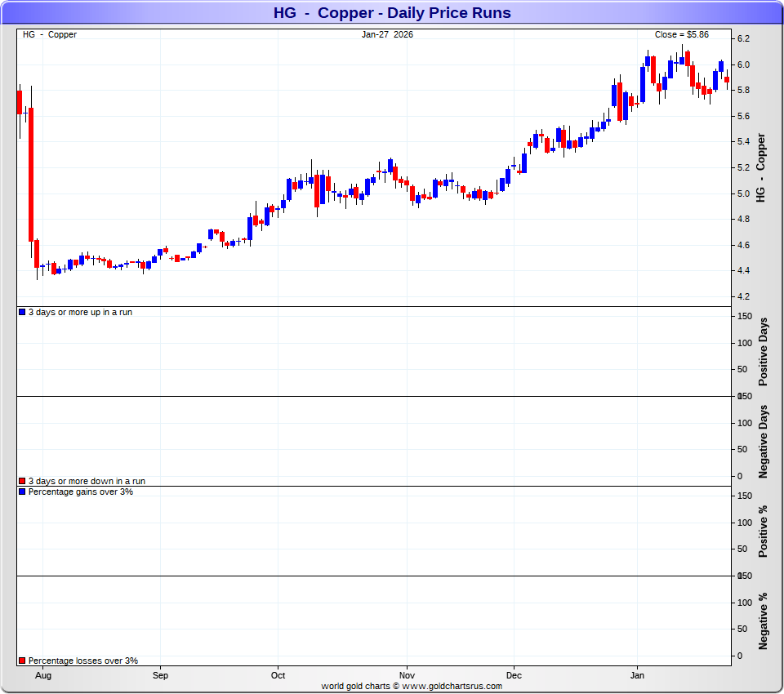
Task: Click the 'Positive Days' vertical axis title
Action: click(764, 352)
